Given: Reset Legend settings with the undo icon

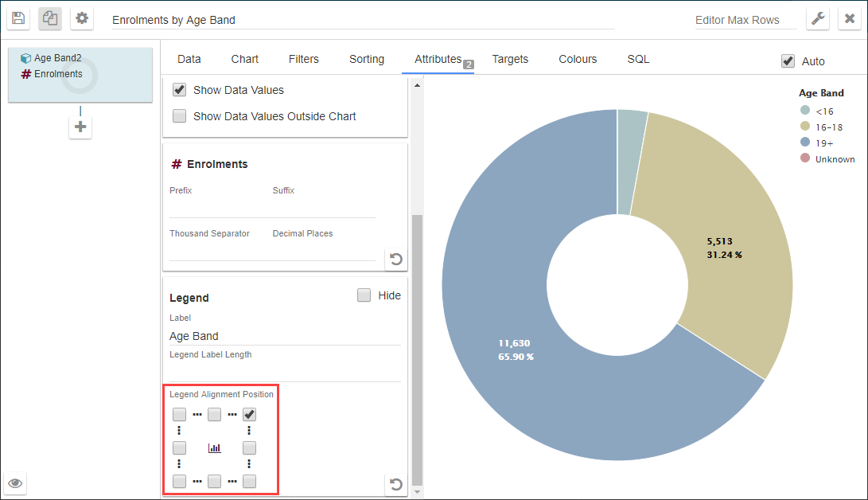Looking at the screenshot, I should pyautogui.click(x=395, y=483).
